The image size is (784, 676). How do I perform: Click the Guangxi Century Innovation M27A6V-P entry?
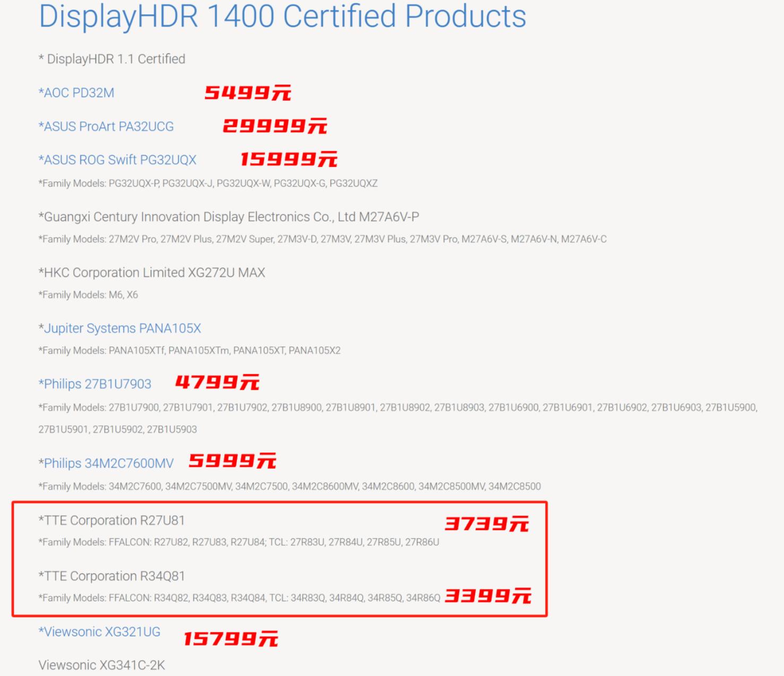[x=229, y=217]
